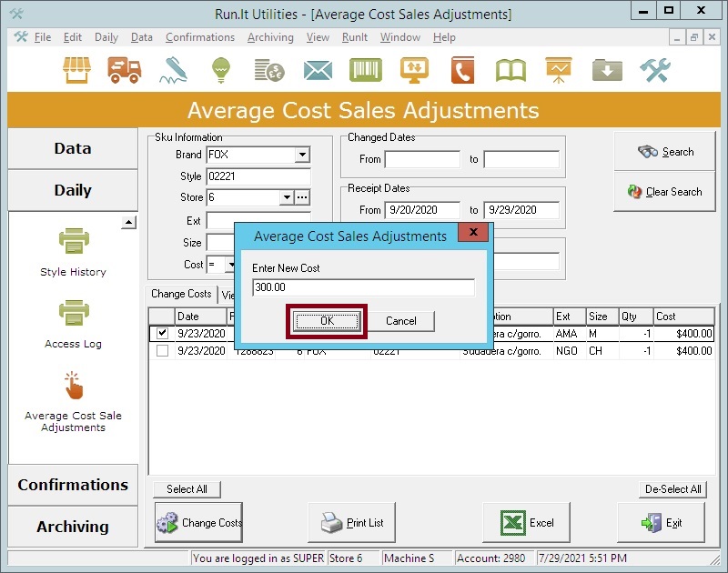Viewport: 728px width, 573px height.
Task: Open the File menu
Action: [43, 37]
